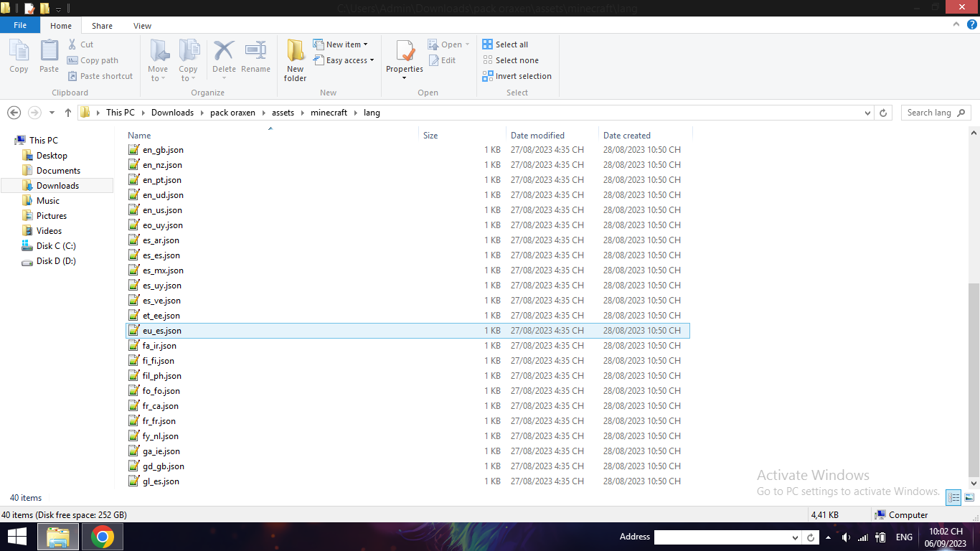
Task: Switch to large thumbnails view icon
Action: coord(969,497)
